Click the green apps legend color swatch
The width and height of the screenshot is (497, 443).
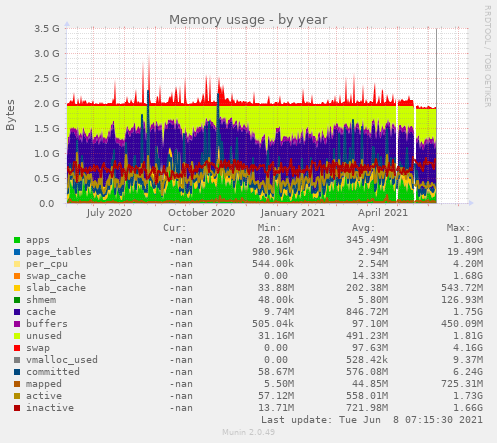coord(17,240)
